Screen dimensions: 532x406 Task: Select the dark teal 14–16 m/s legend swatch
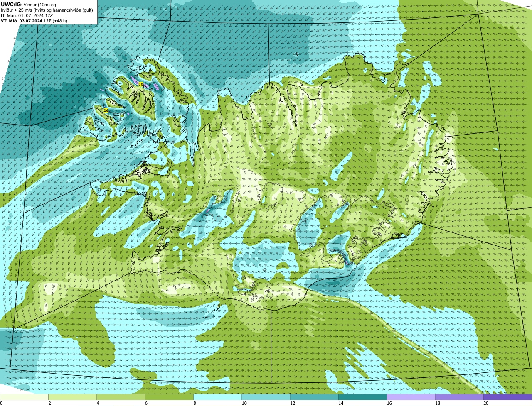click(362, 397)
